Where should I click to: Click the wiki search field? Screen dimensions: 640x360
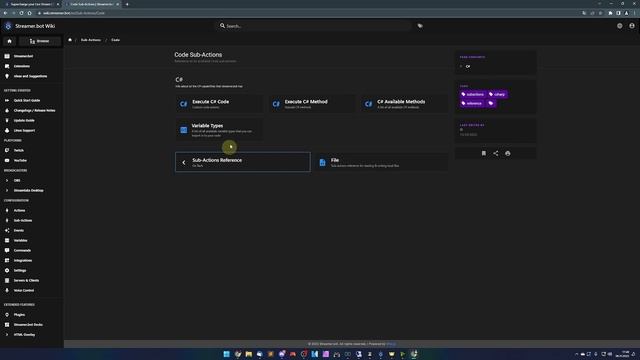pos(314,26)
